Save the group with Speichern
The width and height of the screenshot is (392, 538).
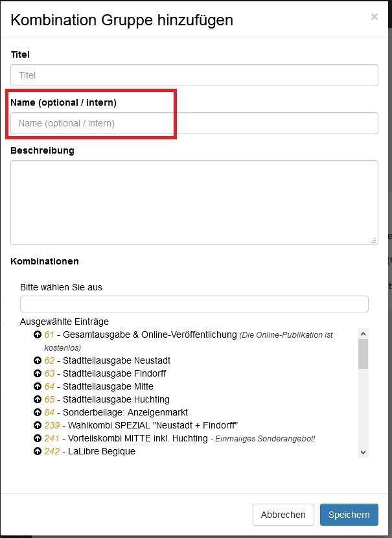(349, 515)
